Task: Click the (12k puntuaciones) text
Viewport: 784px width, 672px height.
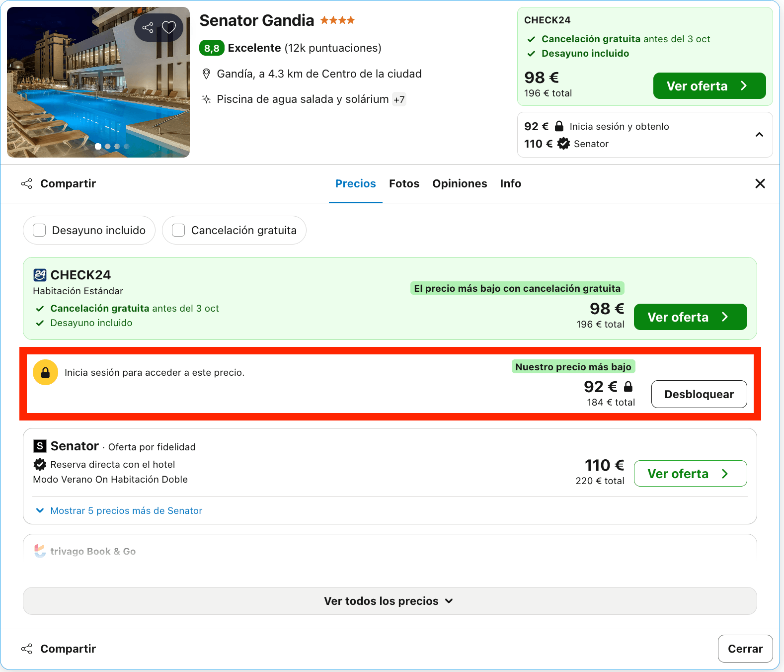Action: coord(333,48)
